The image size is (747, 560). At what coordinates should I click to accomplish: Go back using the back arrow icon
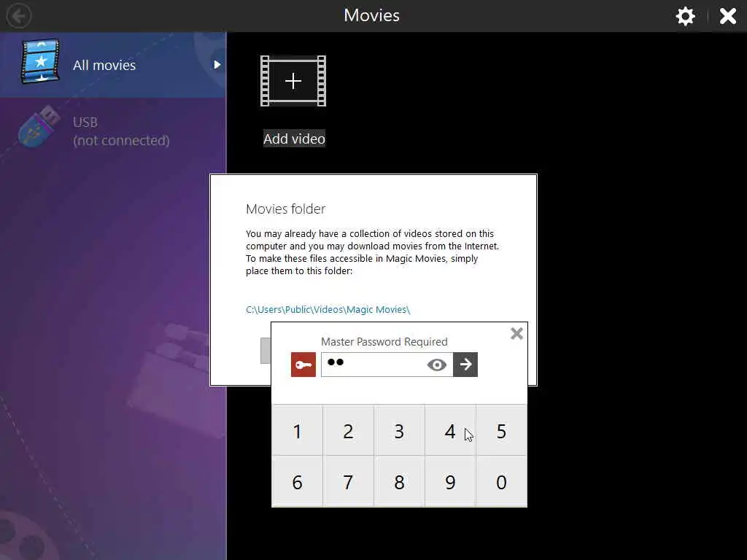click(x=19, y=16)
